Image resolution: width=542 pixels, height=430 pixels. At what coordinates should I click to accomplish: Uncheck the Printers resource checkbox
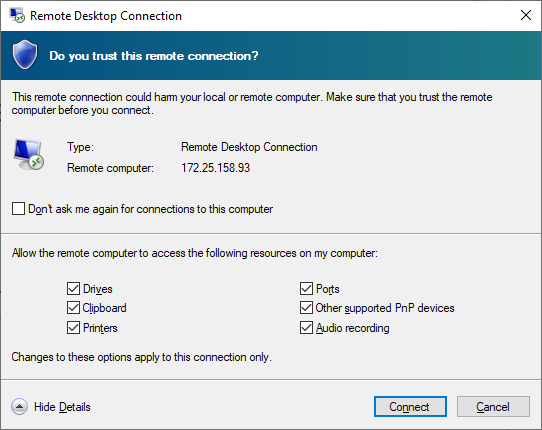click(73, 328)
